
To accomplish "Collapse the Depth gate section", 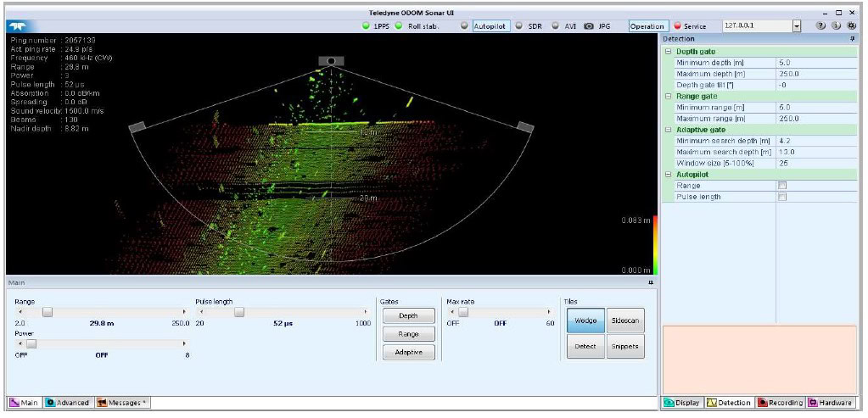I will 668,52.
